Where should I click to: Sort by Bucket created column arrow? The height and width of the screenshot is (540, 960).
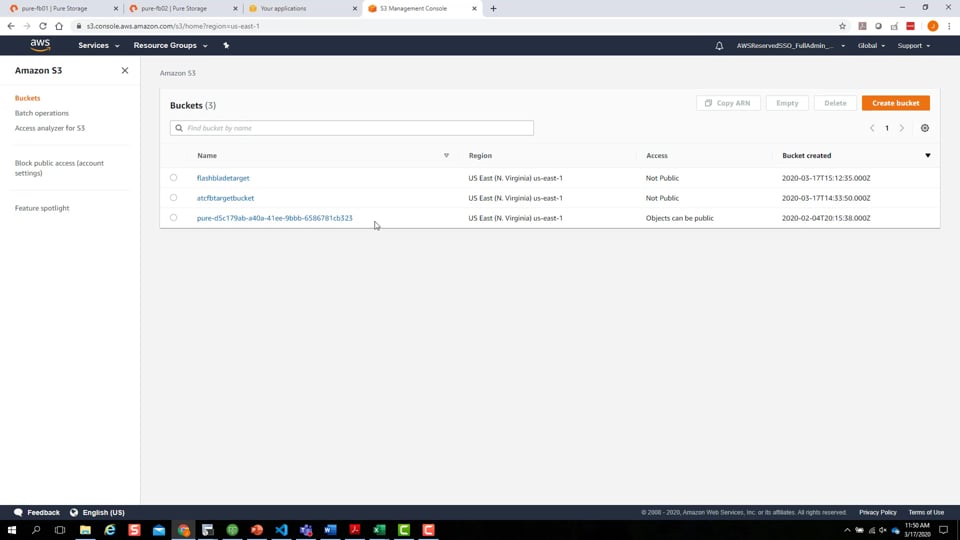point(928,156)
